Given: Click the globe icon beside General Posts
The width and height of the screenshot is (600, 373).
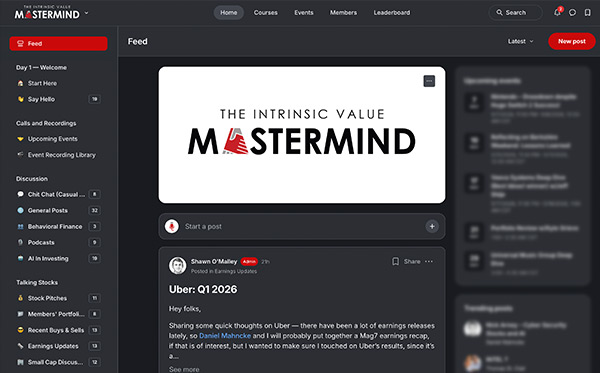Looking at the screenshot, I should [x=20, y=210].
